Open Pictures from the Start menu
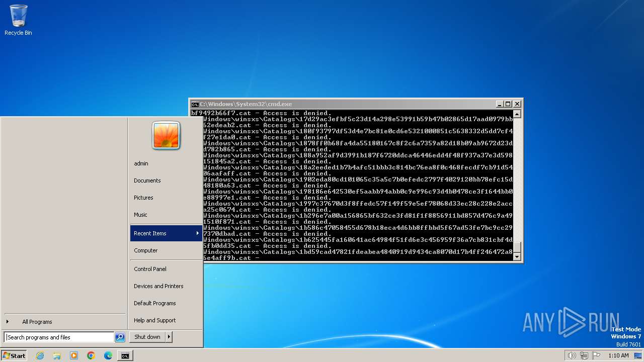644x362 pixels. pyautogui.click(x=166, y=198)
